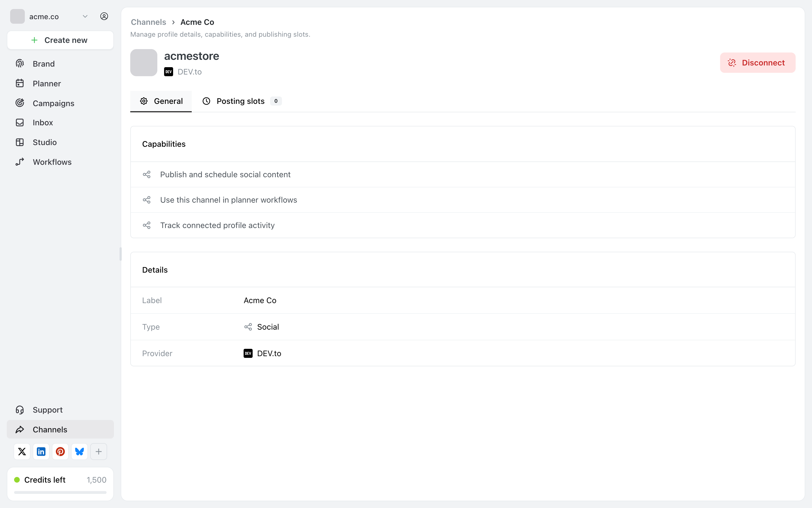The height and width of the screenshot is (508, 812).
Task: Click the acmestore heading text
Action: pos(192,56)
